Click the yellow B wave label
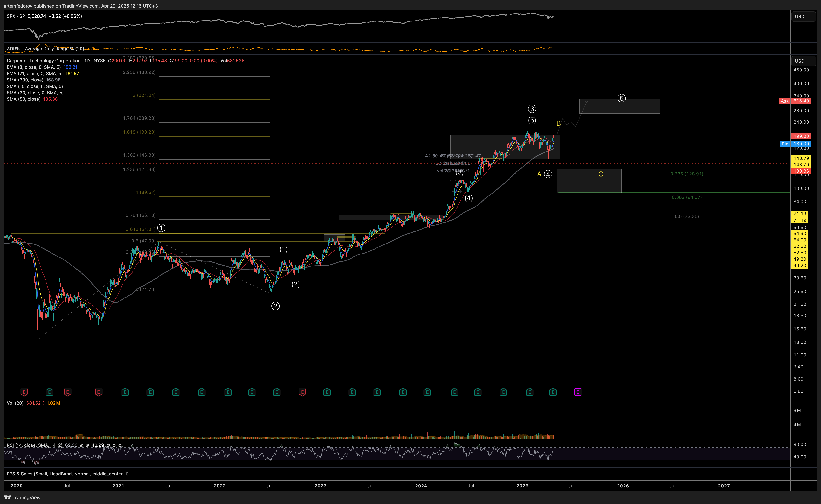 559,123
